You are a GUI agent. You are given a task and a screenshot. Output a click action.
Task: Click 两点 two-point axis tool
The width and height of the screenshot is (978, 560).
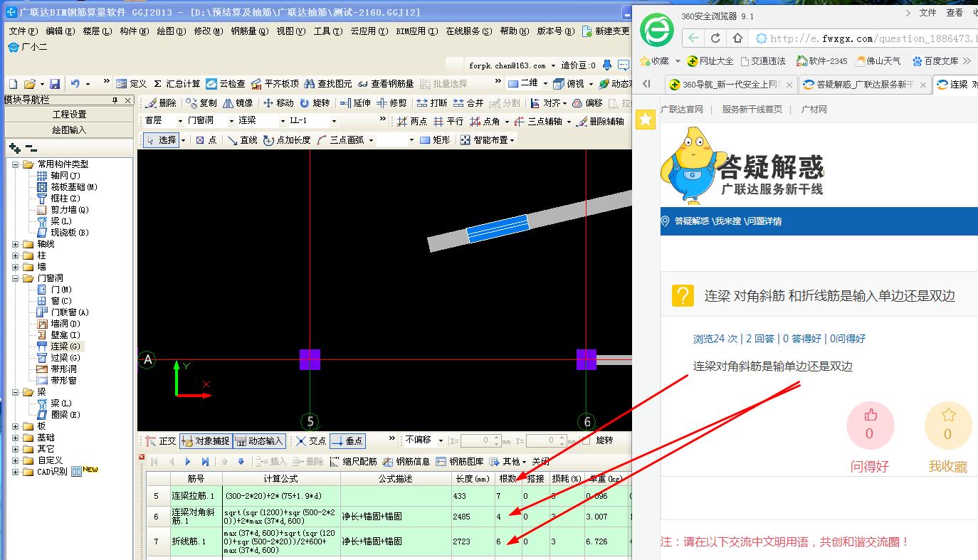point(412,122)
